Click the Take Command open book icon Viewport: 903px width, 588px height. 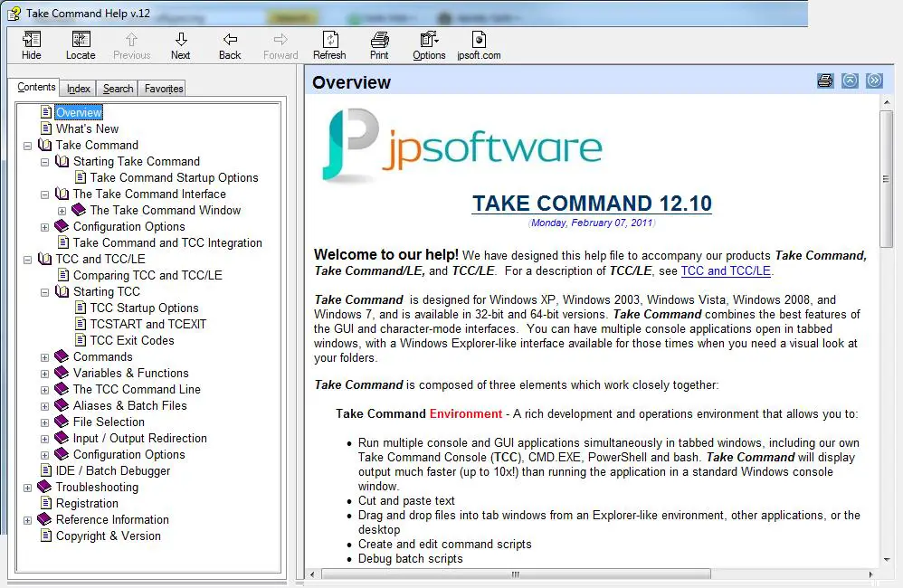(x=44, y=145)
